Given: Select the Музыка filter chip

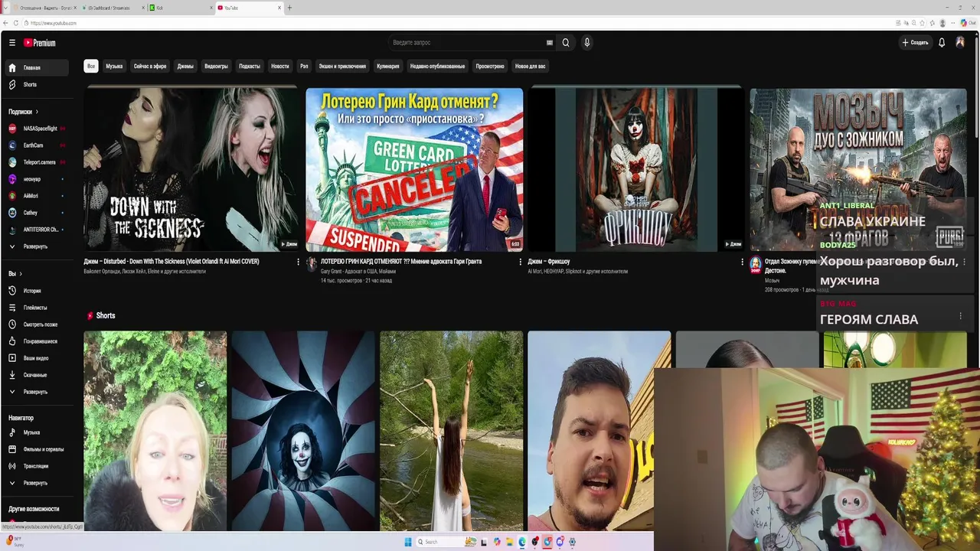Looking at the screenshot, I should (x=114, y=66).
